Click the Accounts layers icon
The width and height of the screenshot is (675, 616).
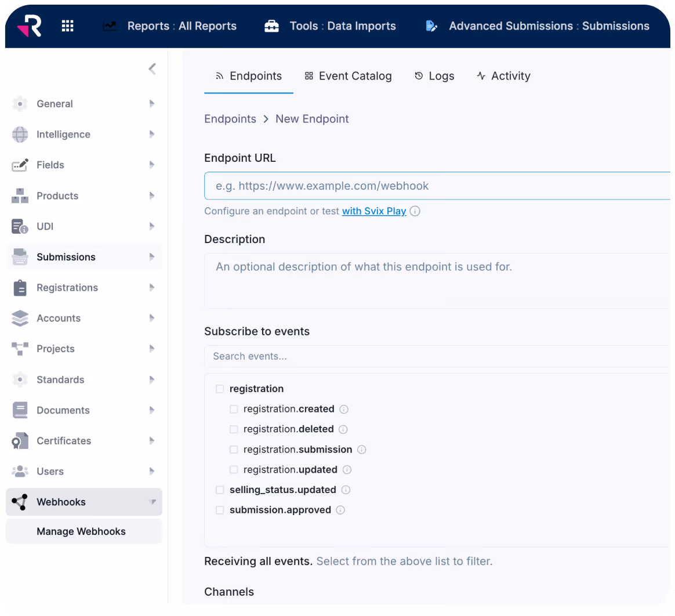coord(20,318)
